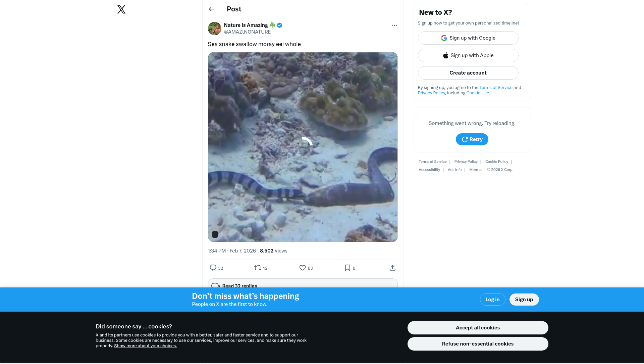Image resolution: width=644 pixels, height=364 pixels.
Task: Open Ads info footer link
Action: tap(454, 170)
